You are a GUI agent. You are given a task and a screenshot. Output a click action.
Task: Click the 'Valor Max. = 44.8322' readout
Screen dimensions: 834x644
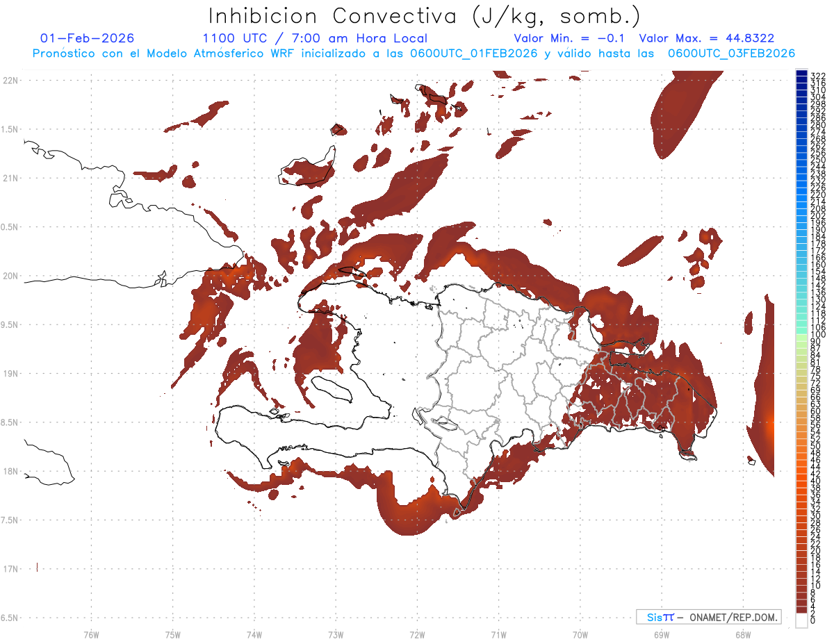pyautogui.click(x=707, y=38)
